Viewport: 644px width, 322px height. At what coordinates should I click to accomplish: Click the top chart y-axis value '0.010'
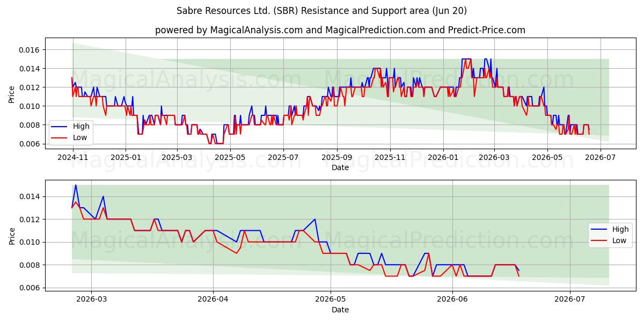30,106
